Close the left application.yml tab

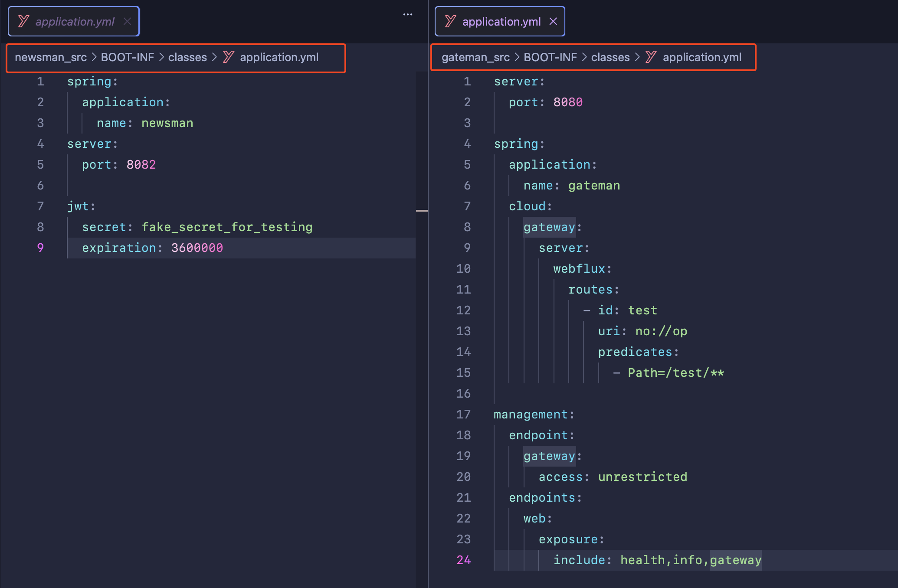[127, 21]
